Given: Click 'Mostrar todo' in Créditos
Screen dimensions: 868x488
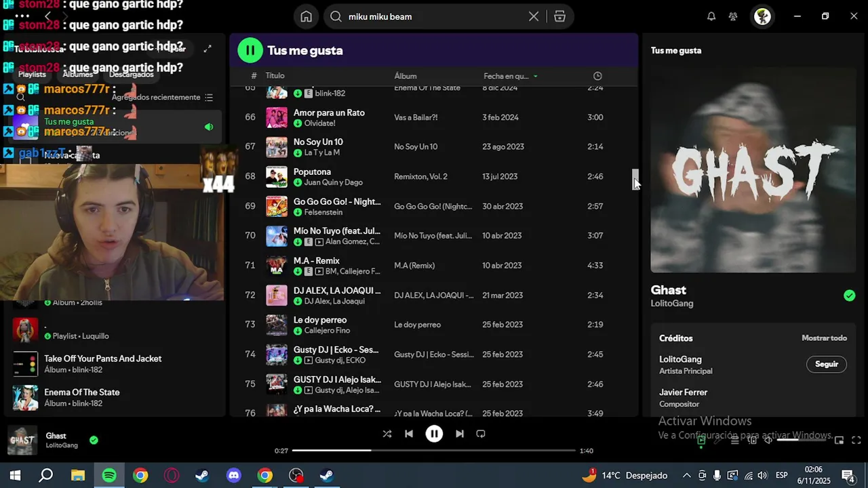Looking at the screenshot, I should (x=824, y=338).
